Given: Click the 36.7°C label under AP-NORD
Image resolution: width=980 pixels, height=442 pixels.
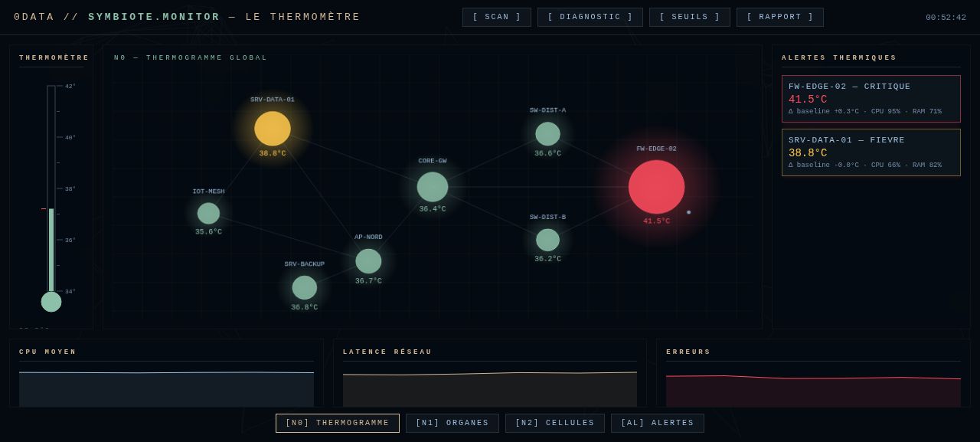Looking at the screenshot, I should [x=368, y=281].
